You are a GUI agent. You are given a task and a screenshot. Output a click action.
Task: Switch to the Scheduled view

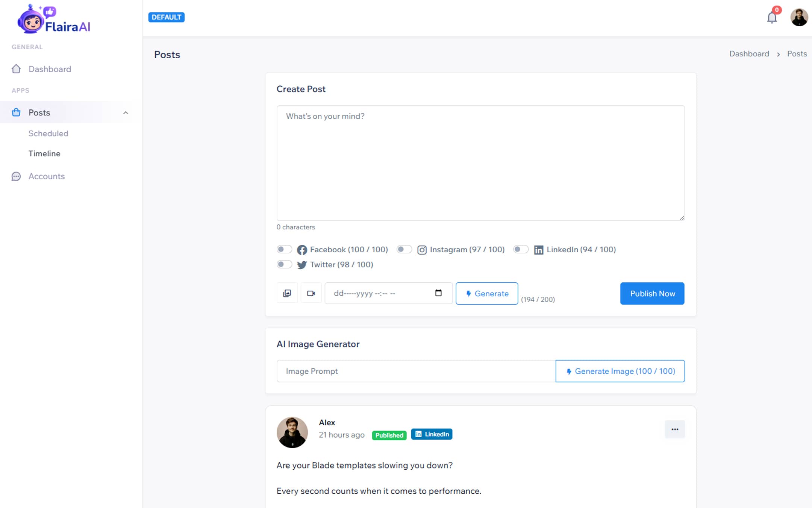(48, 133)
